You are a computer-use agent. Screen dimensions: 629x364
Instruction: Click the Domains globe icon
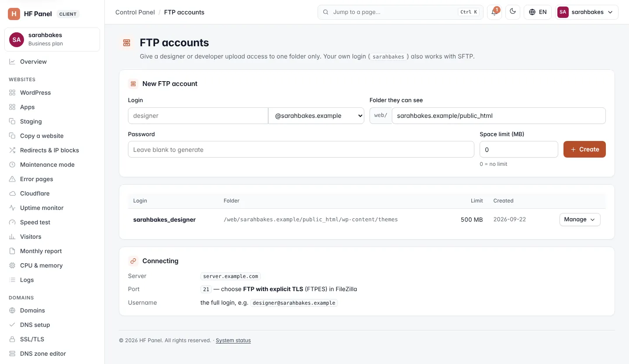12,310
